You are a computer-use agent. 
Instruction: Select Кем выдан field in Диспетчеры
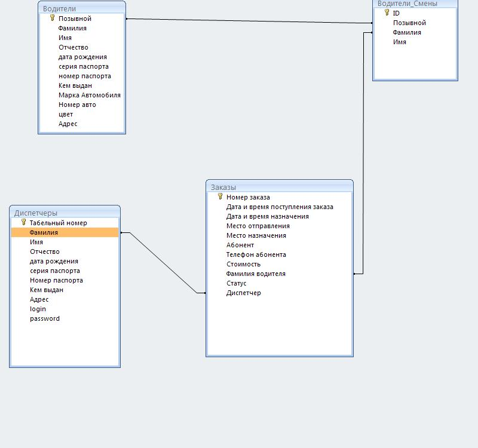47,290
